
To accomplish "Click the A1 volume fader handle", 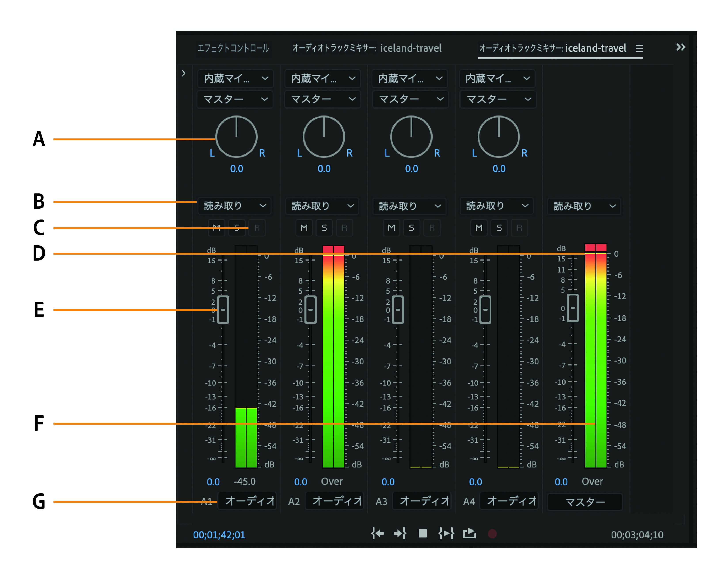I will [x=223, y=310].
